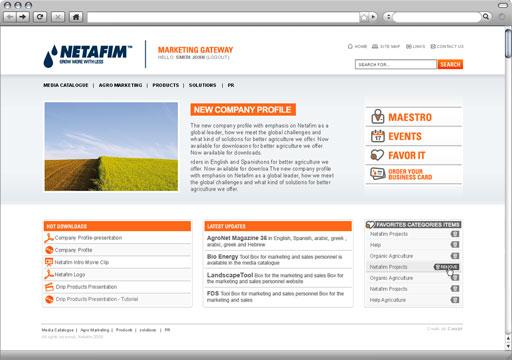
Task: Open the Media Catalogue menu
Action: [66, 85]
